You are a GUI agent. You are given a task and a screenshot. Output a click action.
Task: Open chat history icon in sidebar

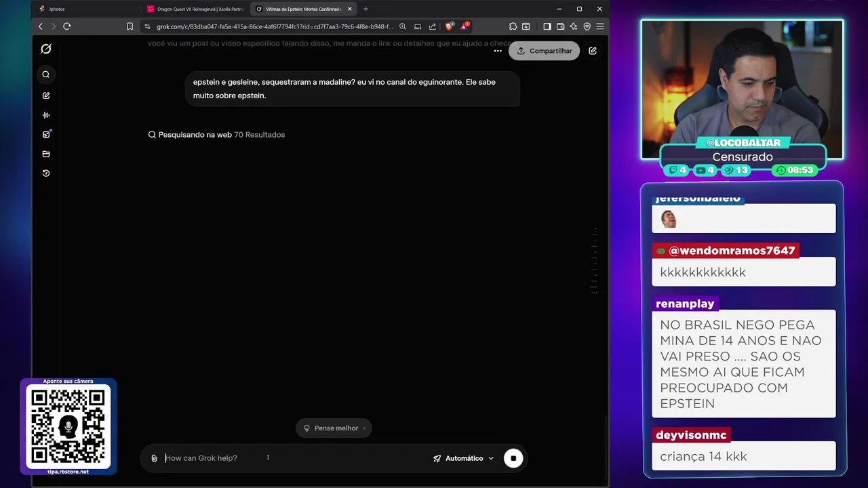pos(46,174)
